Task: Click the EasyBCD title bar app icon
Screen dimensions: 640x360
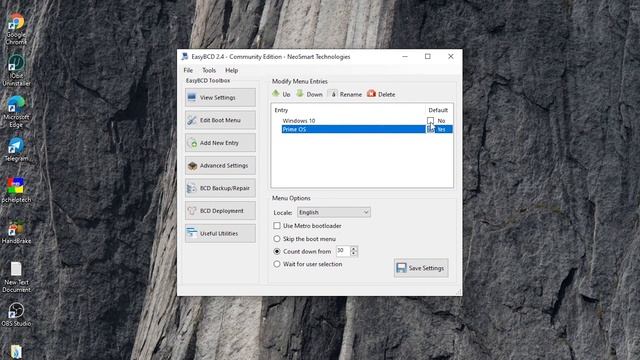Action: [185, 56]
